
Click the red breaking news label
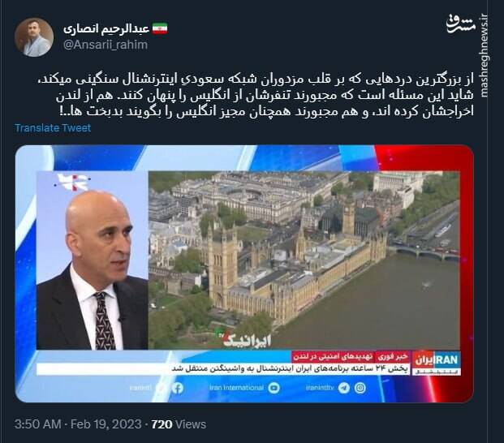pos(351,357)
